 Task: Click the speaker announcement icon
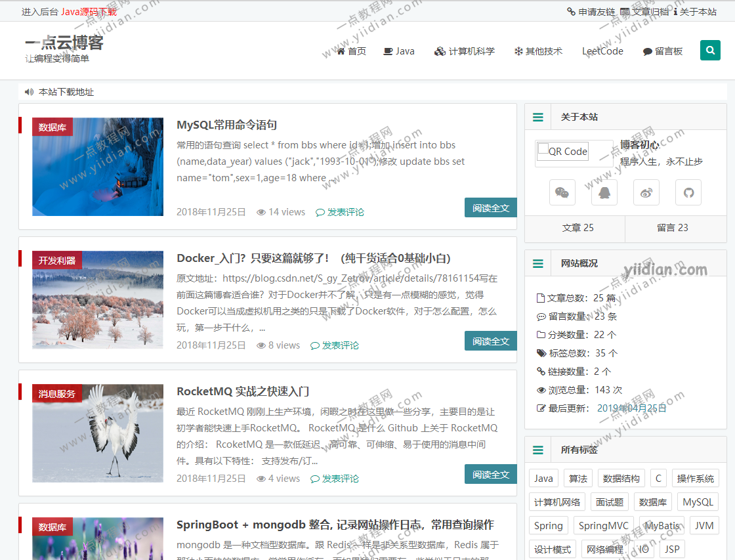[29, 92]
